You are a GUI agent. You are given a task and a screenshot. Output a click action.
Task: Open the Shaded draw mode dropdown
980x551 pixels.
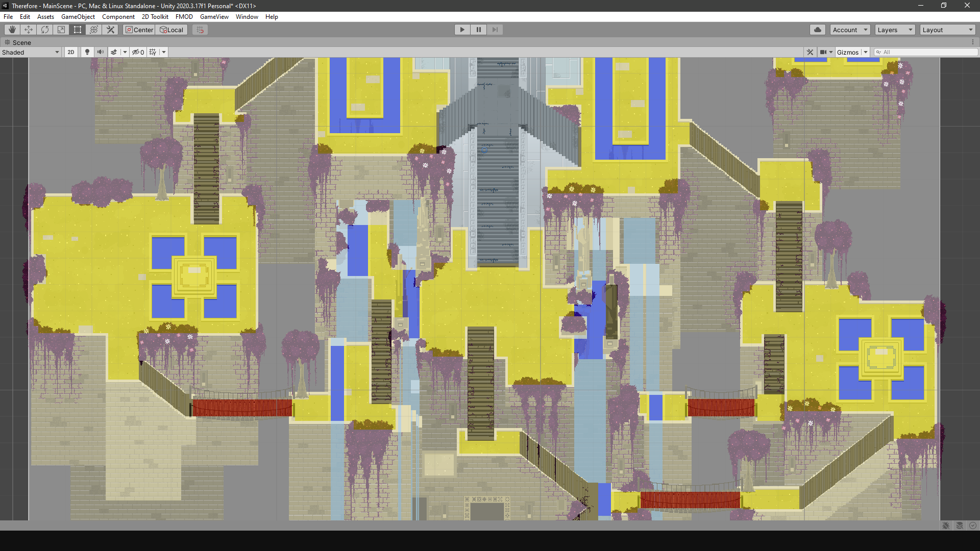[31, 52]
